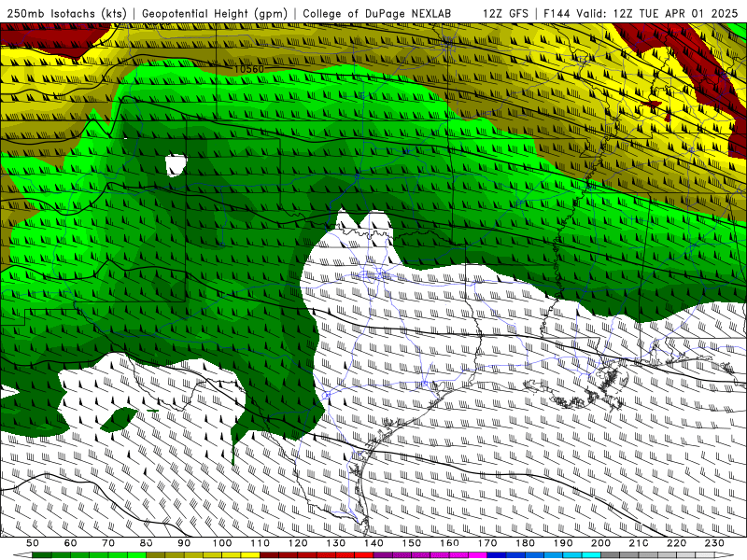Click the '250mb Isotachs (kts)' title text

coord(66,14)
